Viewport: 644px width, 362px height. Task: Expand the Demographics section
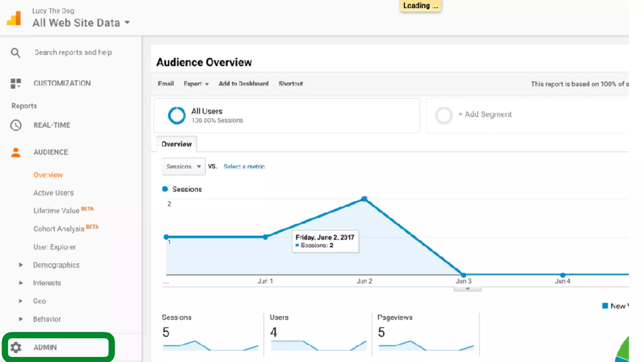[x=21, y=265]
